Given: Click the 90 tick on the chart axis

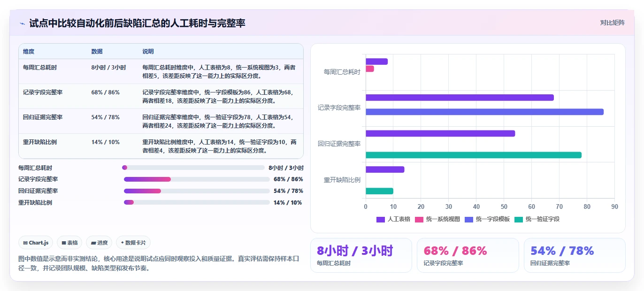Looking at the screenshot, I should (x=614, y=207).
